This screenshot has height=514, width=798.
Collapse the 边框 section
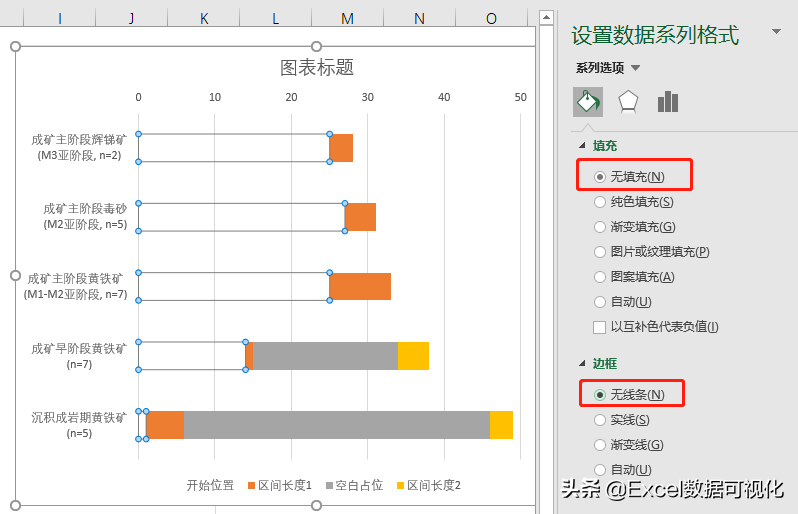point(582,363)
